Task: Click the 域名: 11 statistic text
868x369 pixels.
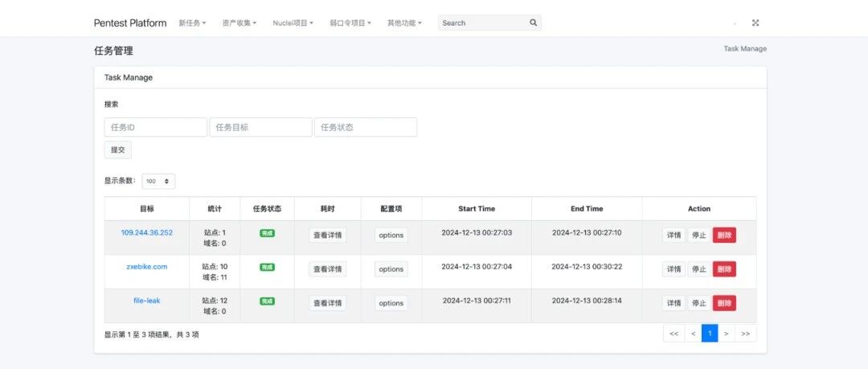Action: (x=215, y=277)
